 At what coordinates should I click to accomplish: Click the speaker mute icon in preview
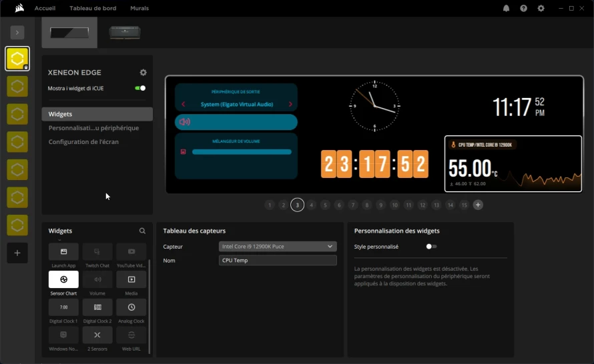(x=184, y=122)
